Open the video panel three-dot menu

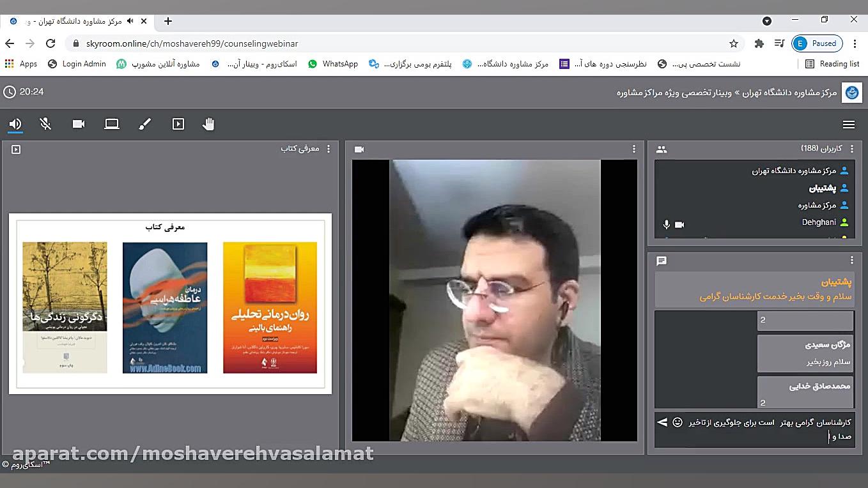[633, 149]
